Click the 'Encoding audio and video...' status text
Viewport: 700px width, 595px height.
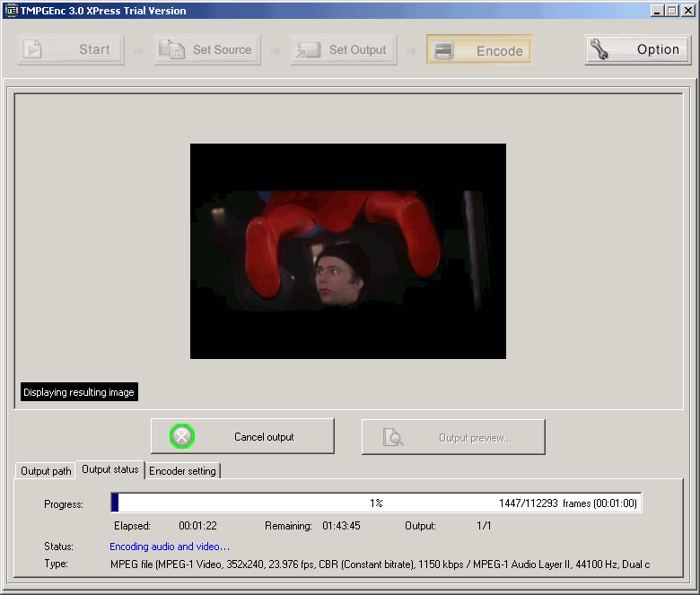(170, 547)
